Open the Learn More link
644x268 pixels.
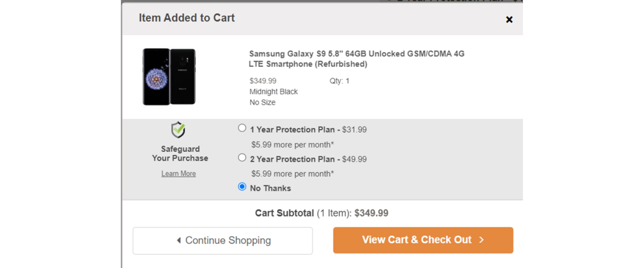click(178, 174)
